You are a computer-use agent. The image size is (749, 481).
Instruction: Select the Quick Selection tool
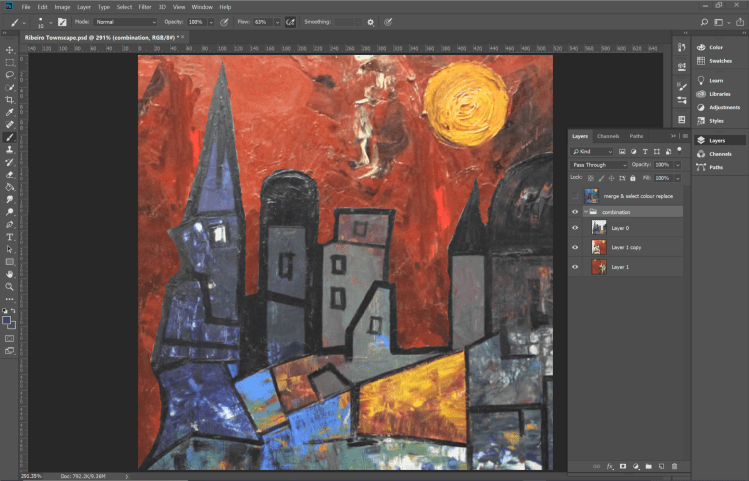click(x=10, y=87)
